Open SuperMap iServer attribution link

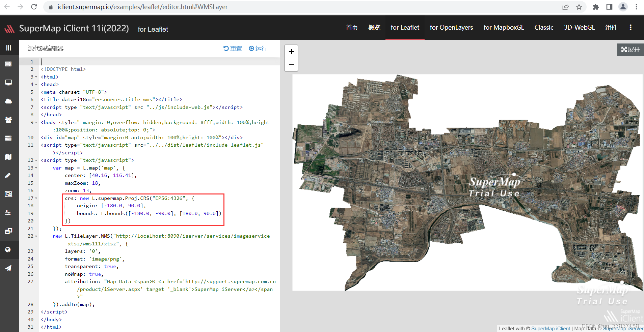[x=623, y=328]
